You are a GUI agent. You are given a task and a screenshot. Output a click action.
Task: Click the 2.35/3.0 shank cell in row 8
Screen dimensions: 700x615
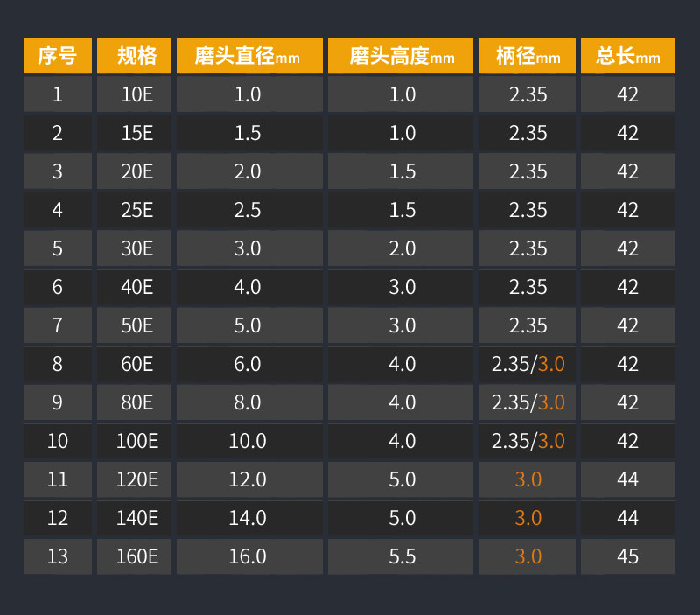pos(528,364)
